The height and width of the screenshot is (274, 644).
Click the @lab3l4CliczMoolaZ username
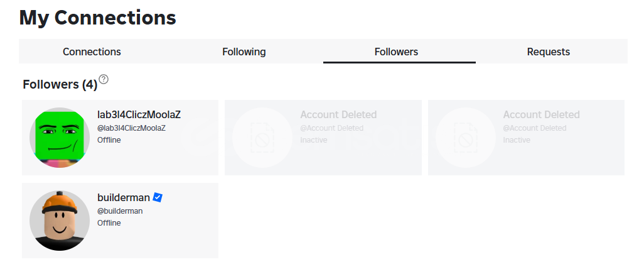(131, 128)
